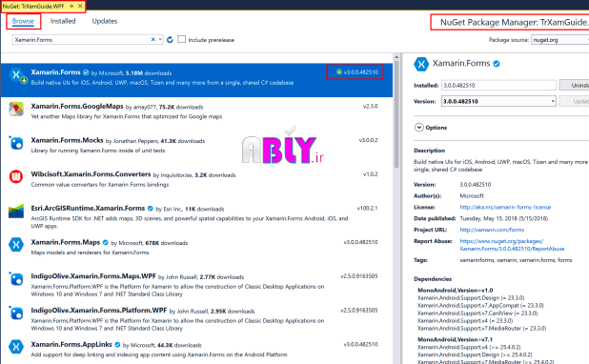
Task: Select the IndigoOlive.Xamarin.Forms.Platform.WPF package row
Action: pyautogui.click(x=196, y=319)
